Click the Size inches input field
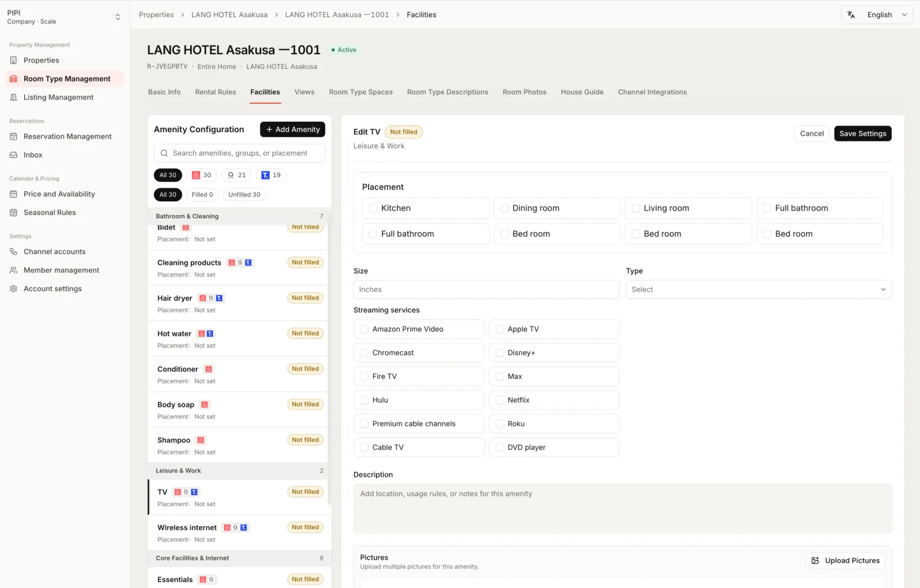This screenshot has height=588, width=920. pos(486,290)
